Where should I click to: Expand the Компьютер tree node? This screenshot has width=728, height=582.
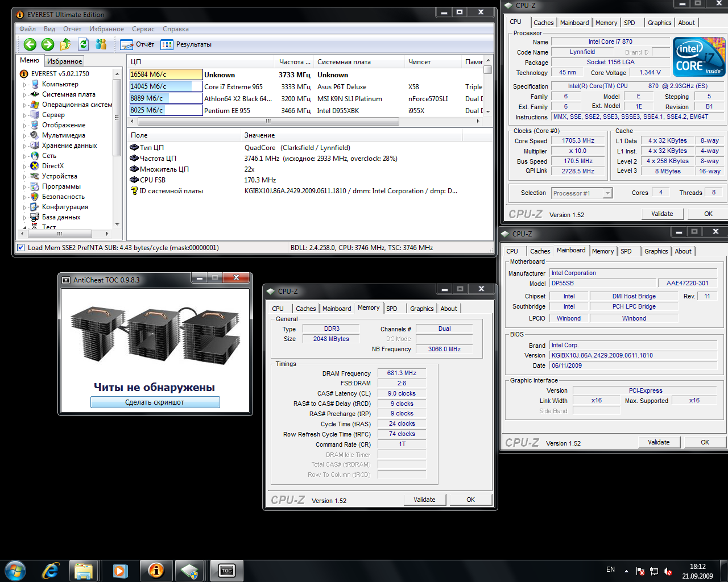coord(24,84)
